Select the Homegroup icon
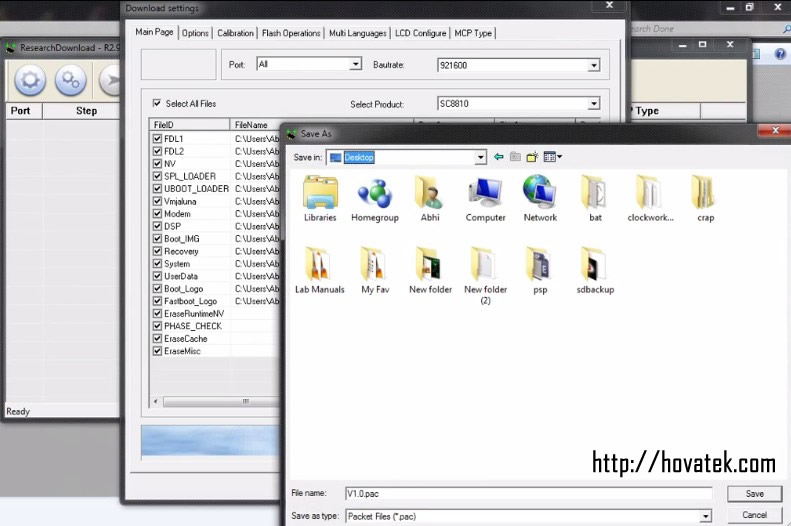This screenshot has width=791, height=526. click(375, 193)
